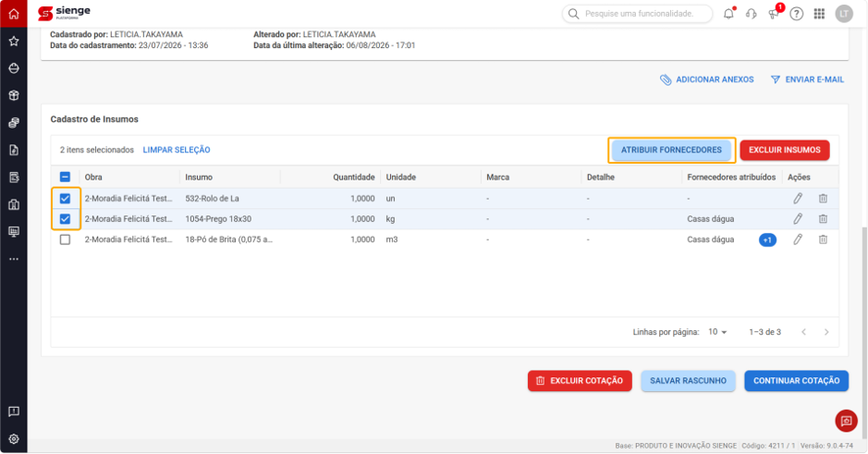The image size is (868, 454).
Task: Click the Cadastro de Insumos heading
Action: [x=94, y=119]
